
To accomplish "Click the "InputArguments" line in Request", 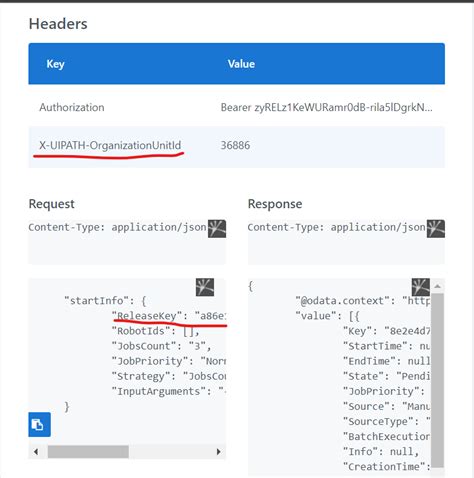I will [169, 391].
